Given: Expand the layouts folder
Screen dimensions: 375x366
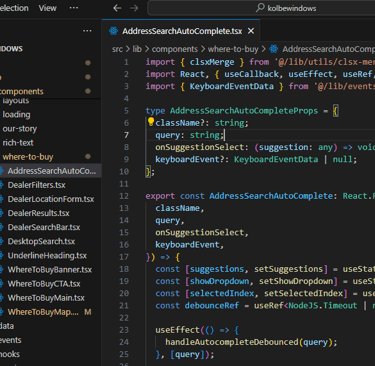Looking at the screenshot, I should tap(16, 101).
